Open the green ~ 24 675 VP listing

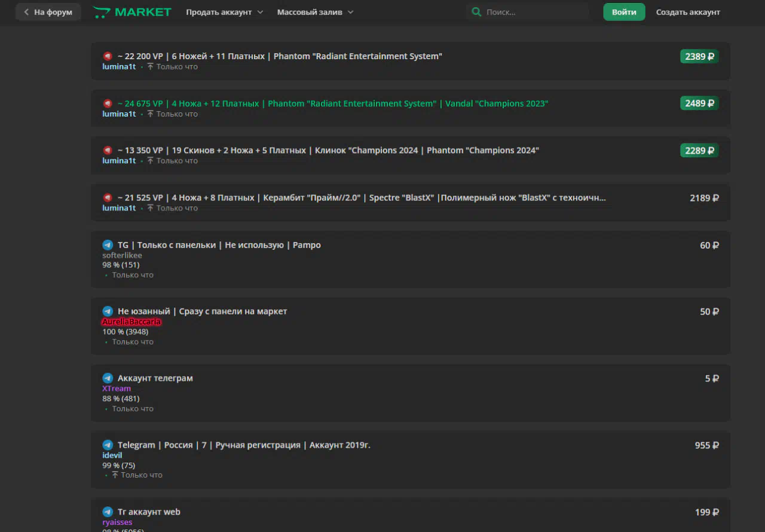click(x=333, y=103)
